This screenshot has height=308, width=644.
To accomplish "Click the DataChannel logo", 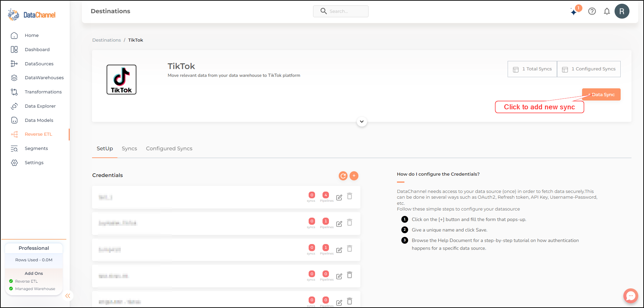I will (31, 15).
